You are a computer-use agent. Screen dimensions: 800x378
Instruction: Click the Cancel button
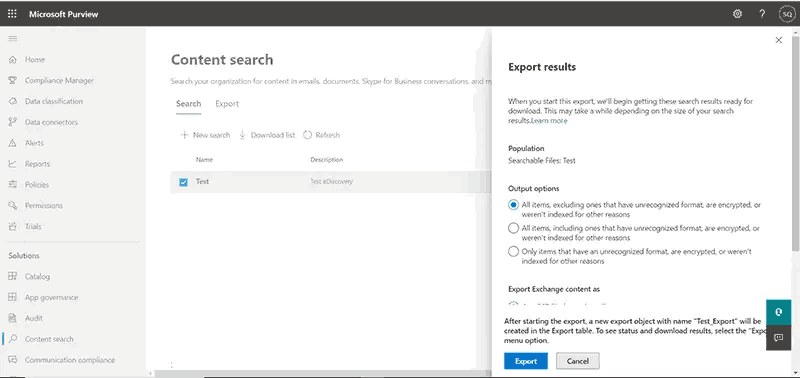pos(578,361)
